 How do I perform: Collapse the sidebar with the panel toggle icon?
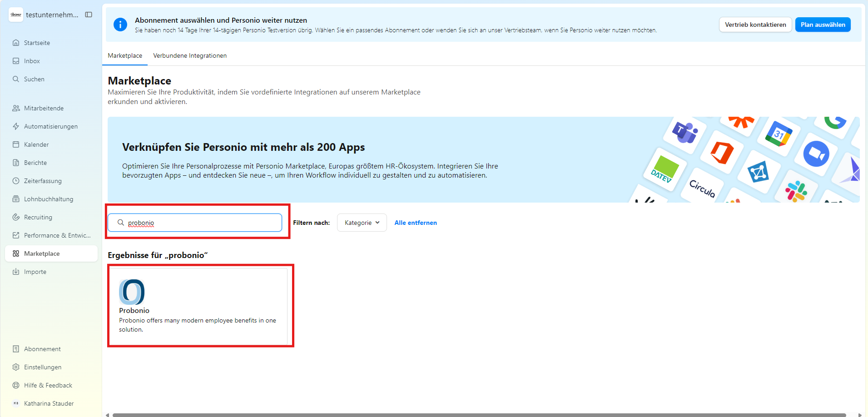click(x=89, y=15)
